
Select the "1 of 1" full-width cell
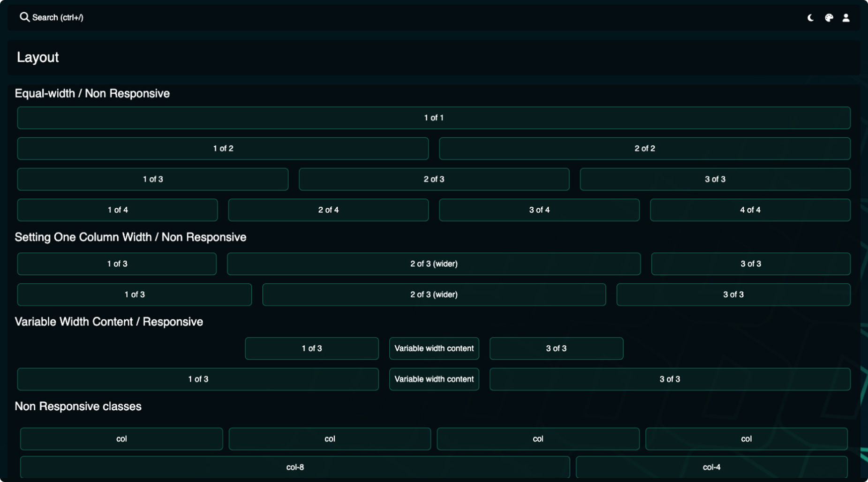tap(434, 118)
